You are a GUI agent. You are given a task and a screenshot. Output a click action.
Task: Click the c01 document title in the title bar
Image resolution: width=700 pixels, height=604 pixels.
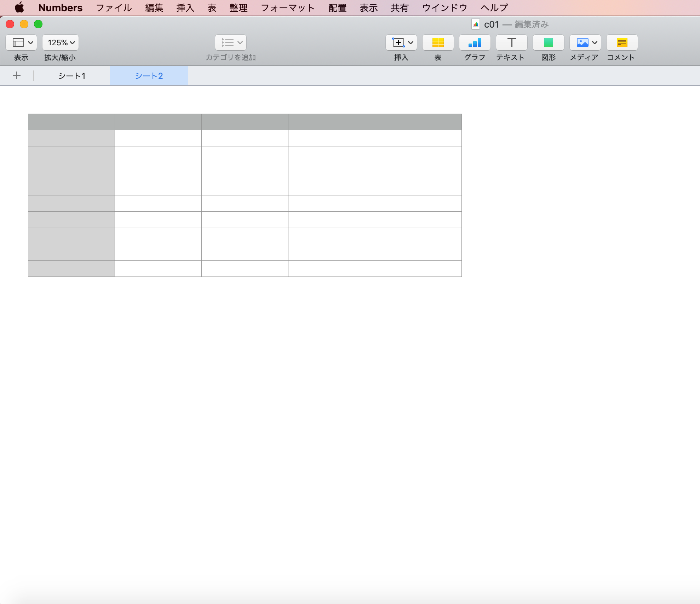[491, 24]
